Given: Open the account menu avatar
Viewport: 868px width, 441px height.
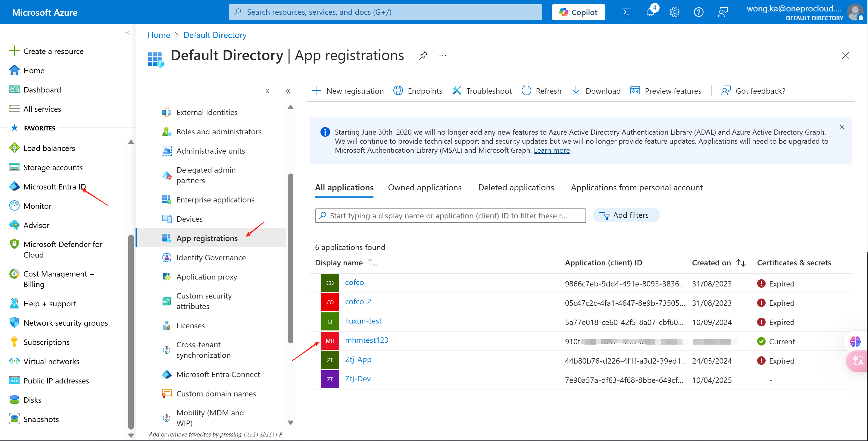Looking at the screenshot, I should [x=855, y=12].
